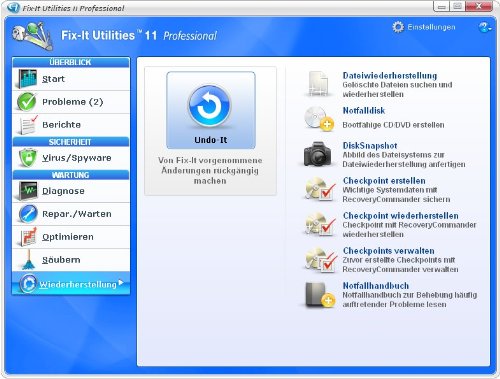Select the Säubern menu entry
500x379 pixels.
71,260
